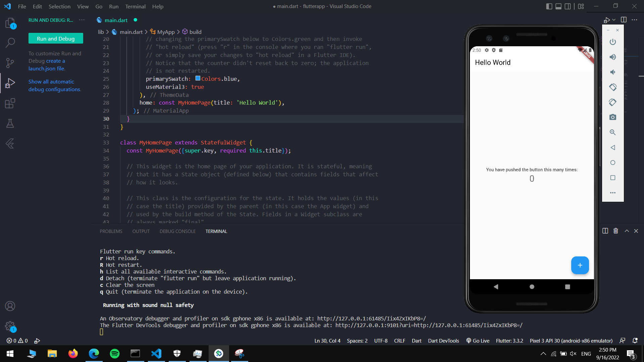Zoom the emulator screen with the magnifier icon

(x=612, y=132)
